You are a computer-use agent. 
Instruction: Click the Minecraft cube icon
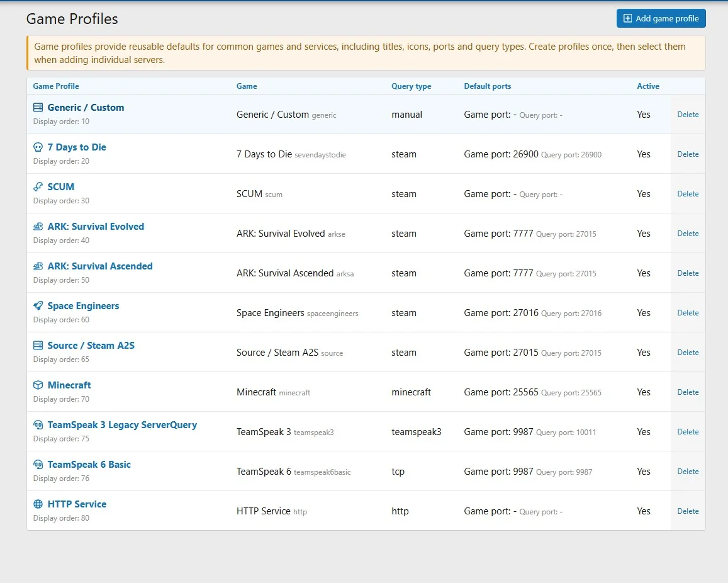pyautogui.click(x=38, y=385)
